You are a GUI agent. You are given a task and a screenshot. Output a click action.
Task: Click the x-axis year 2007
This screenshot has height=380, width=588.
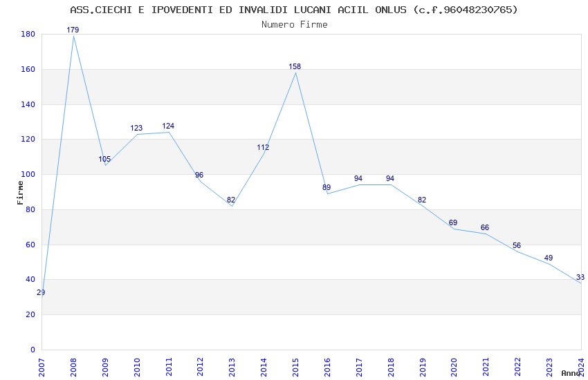tap(42, 367)
